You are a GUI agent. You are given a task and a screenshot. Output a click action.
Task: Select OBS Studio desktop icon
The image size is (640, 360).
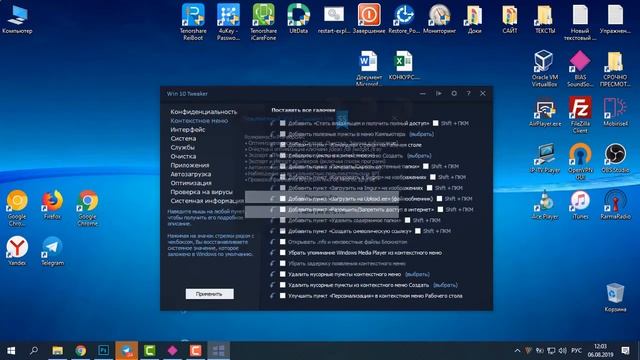pos(615,158)
